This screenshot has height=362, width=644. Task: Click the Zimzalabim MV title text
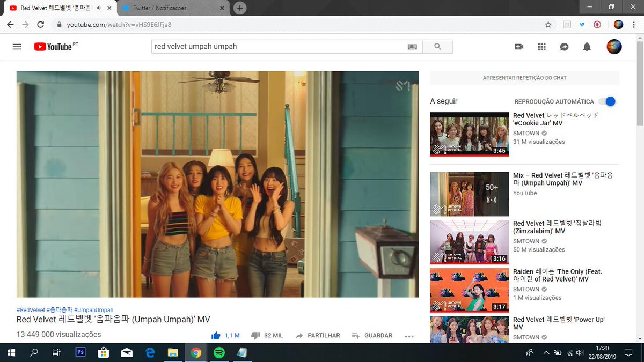[x=558, y=227]
